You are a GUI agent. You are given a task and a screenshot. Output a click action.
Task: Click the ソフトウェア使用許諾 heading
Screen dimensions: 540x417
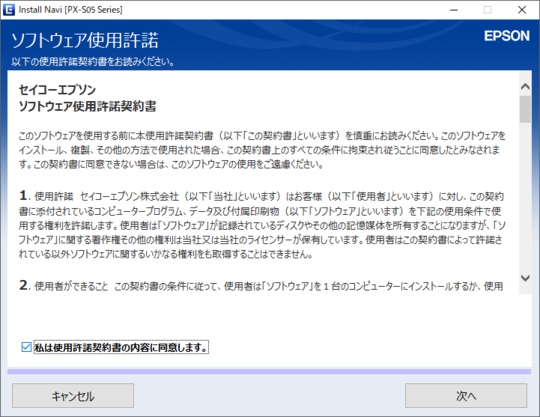pos(85,40)
